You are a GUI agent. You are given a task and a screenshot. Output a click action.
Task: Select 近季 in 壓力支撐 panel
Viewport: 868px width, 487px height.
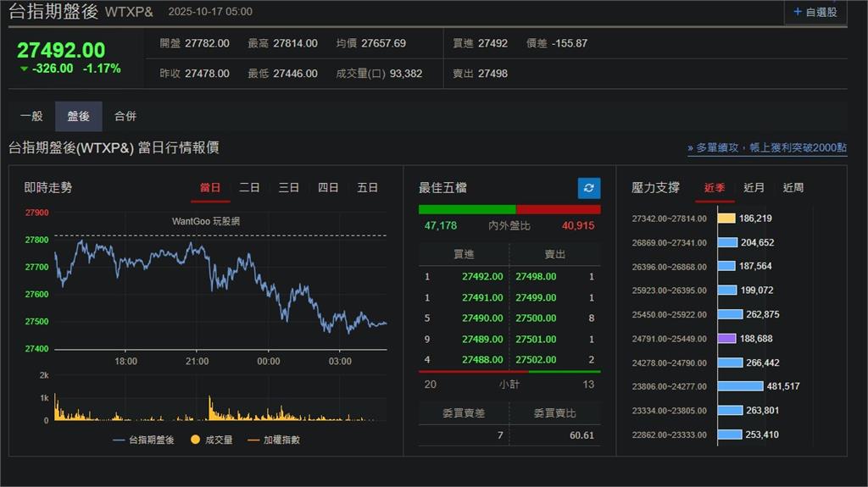pyautogui.click(x=715, y=188)
